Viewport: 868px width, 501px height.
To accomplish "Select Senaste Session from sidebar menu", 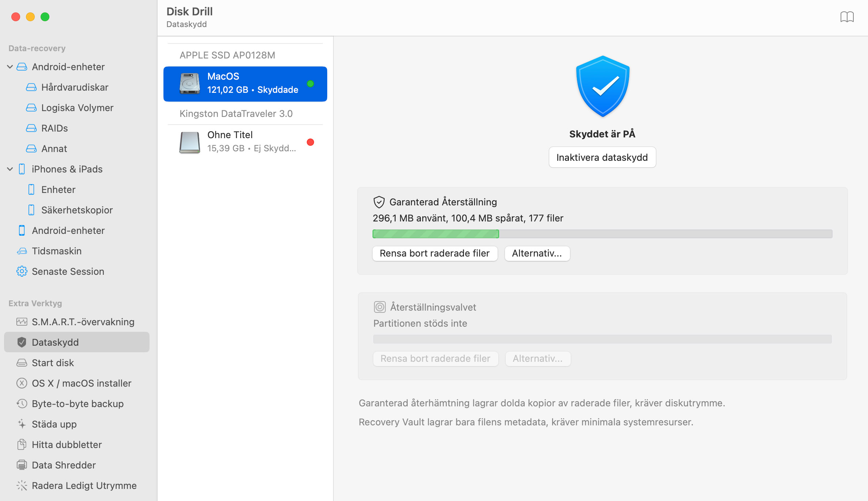I will click(x=68, y=271).
